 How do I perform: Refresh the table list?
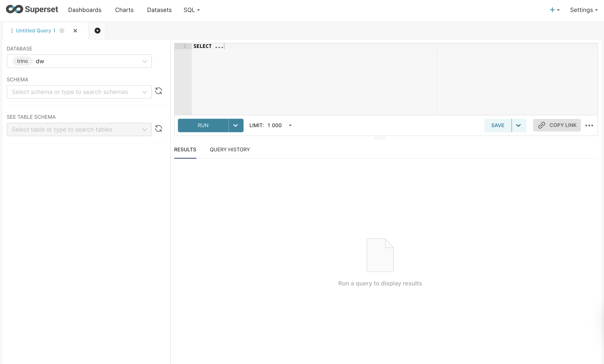pyautogui.click(x=159, y=129)
